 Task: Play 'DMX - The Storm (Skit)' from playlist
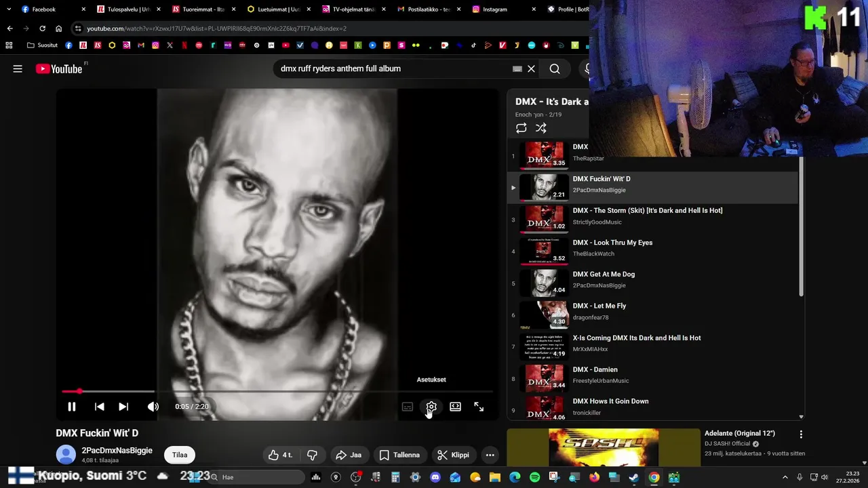point(648,211)
